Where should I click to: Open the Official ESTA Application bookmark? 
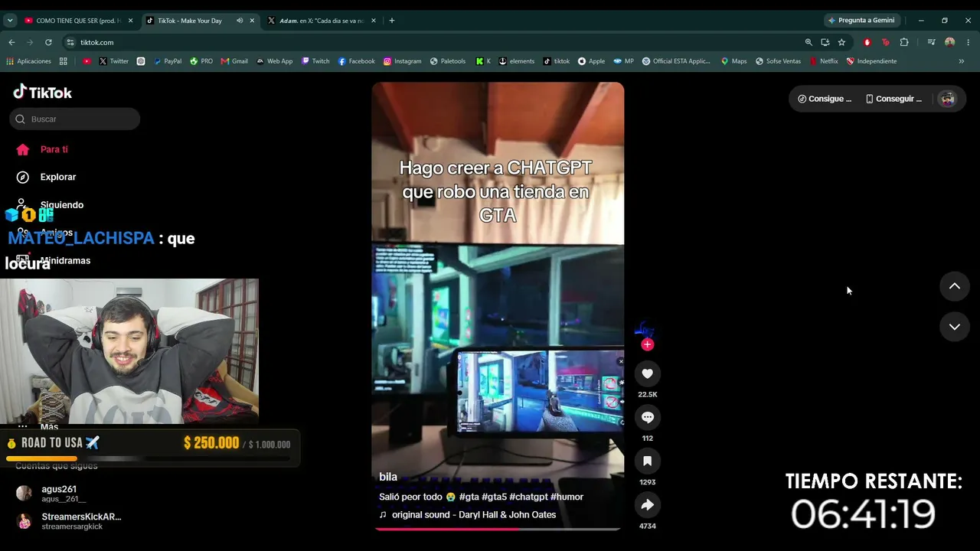(677, 61)
